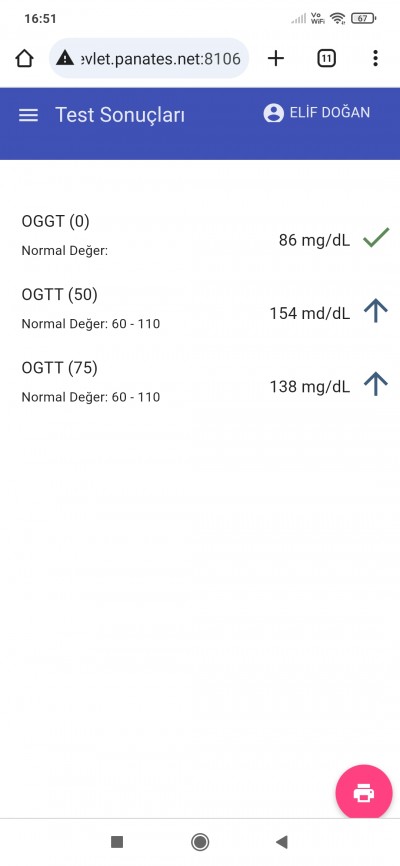The image size is (400, 866).
Task: Tap the Android home circle button
Action: pyautogui.click(x=199, y=842)
